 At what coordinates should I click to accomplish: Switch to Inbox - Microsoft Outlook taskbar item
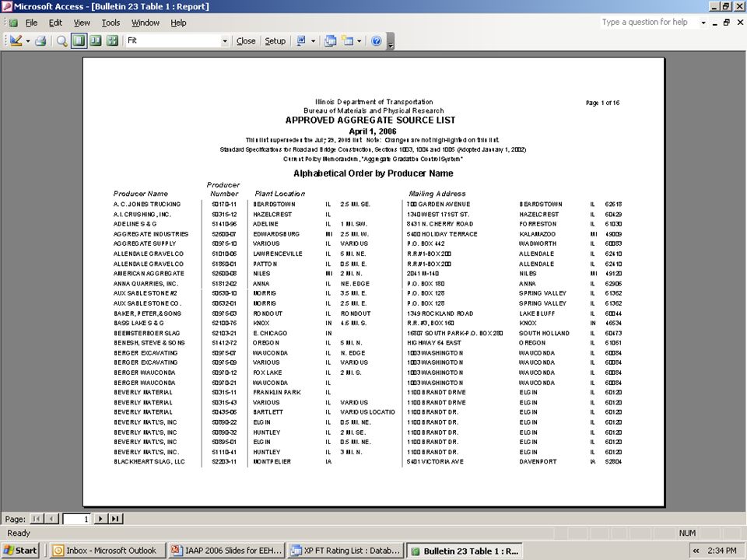pos(107,551)
